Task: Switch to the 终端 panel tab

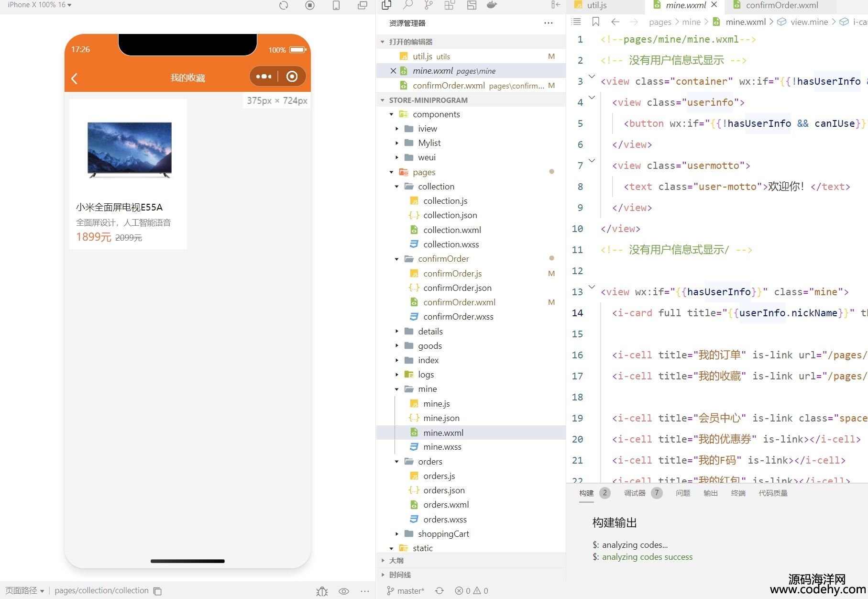Action: click(x=738, y=493)
